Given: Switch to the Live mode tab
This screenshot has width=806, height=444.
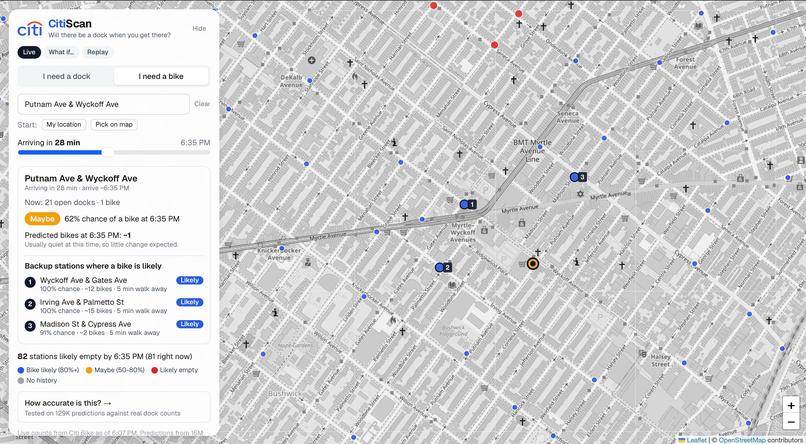Looking at the screenshot, I should tap(29, 52).
